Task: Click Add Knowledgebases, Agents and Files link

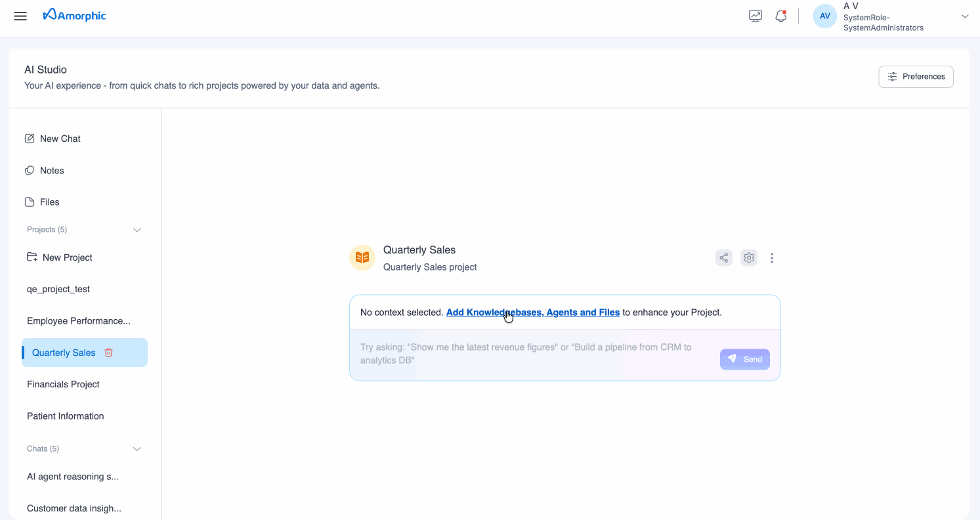Action: pos(532,312)
